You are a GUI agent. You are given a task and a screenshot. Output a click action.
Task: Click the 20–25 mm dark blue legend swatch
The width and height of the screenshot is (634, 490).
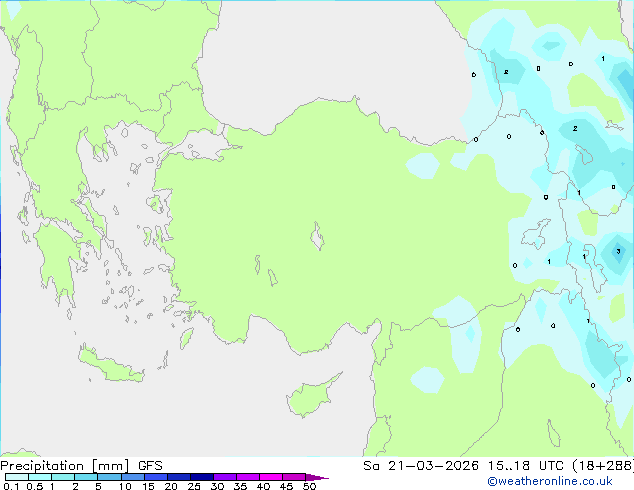click(x=178, y=477)
